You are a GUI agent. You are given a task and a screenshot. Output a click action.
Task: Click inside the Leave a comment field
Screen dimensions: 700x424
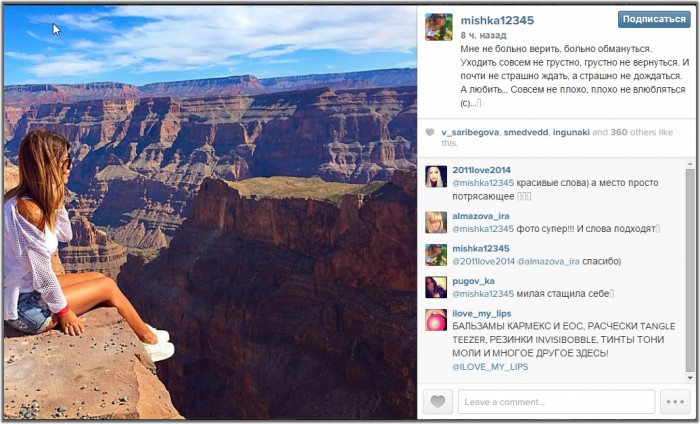click(556, 402)
